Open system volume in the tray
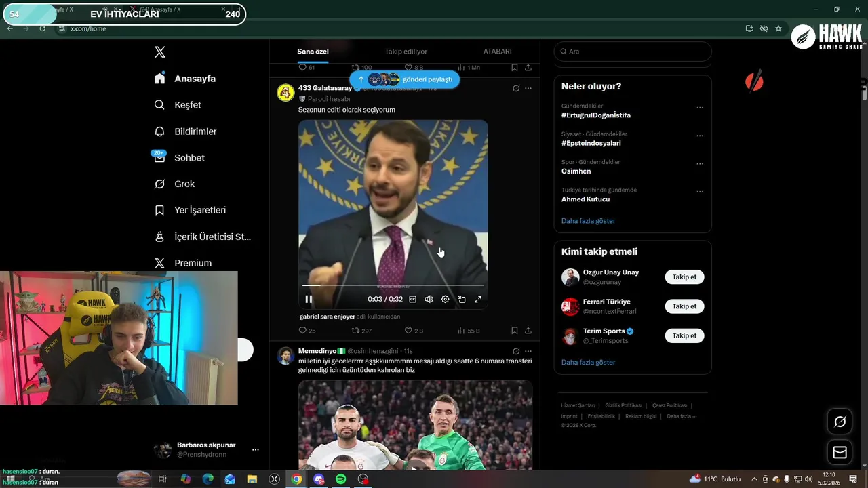Screen dimensions: 868x488 tap(808, 479)
